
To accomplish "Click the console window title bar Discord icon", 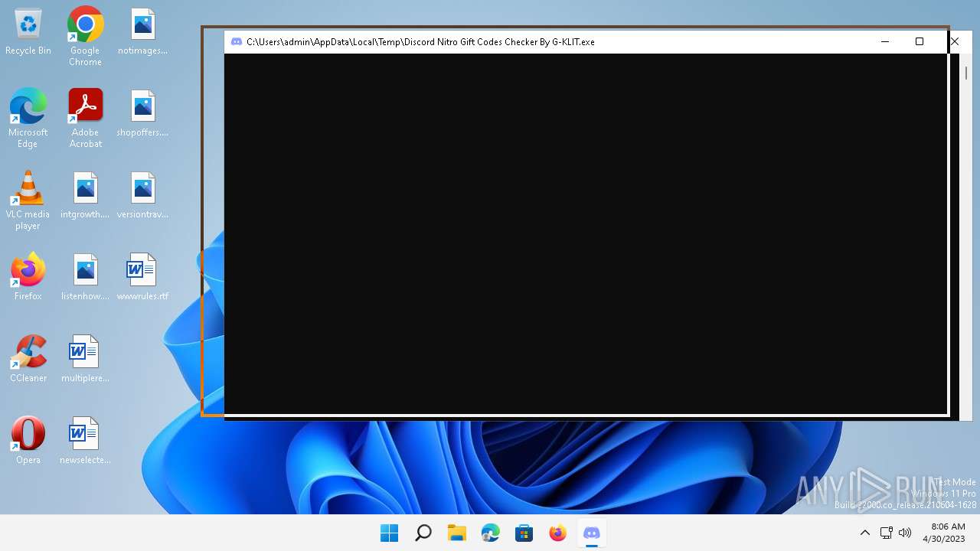I will pyautogui.click(x=237, y=42).
